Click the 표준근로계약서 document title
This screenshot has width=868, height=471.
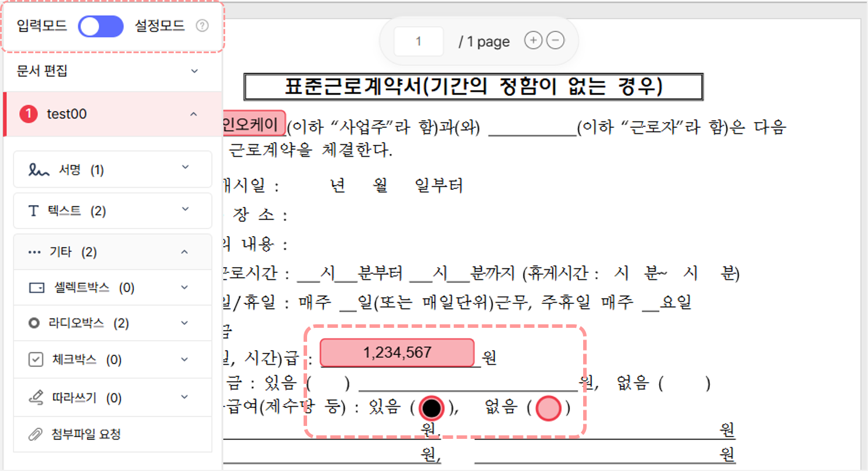pyautogui.click(x=473, y=88)
